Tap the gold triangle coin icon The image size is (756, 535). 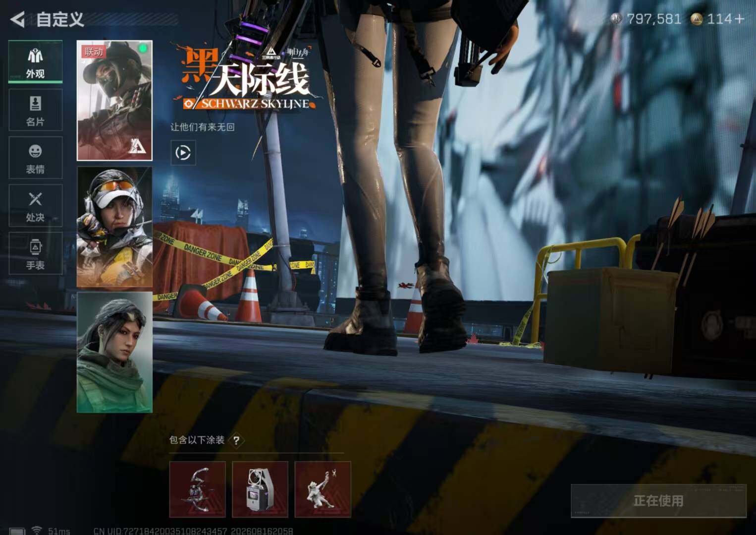pyautogui.click(x=696, y=19)
